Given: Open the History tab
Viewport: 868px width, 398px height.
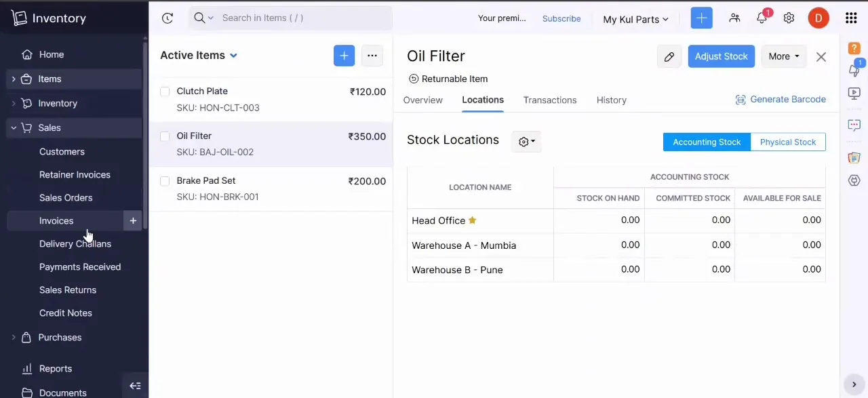Looking at the screenshot, I should [x=612, y=100].
